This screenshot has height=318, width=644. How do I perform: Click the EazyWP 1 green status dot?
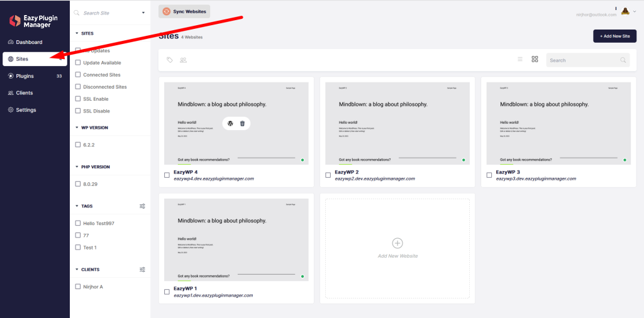(x=303, y=277)
